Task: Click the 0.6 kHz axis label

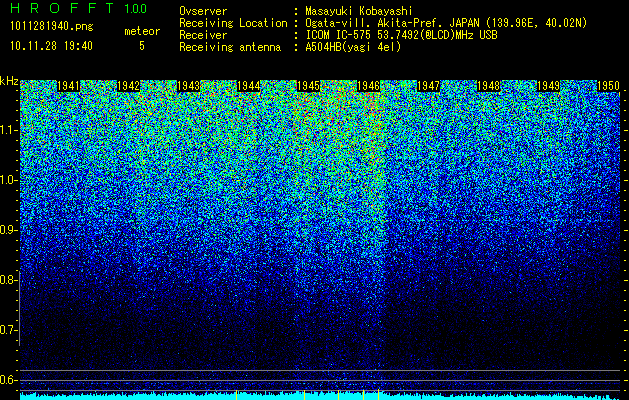Action: [x=8, y=380]
